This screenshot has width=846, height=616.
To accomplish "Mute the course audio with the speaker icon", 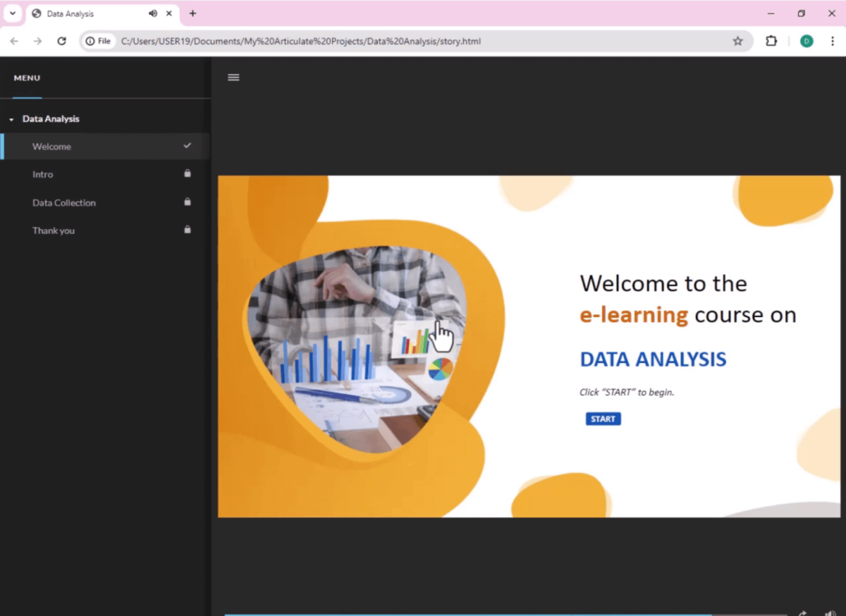I will (830, 614).
